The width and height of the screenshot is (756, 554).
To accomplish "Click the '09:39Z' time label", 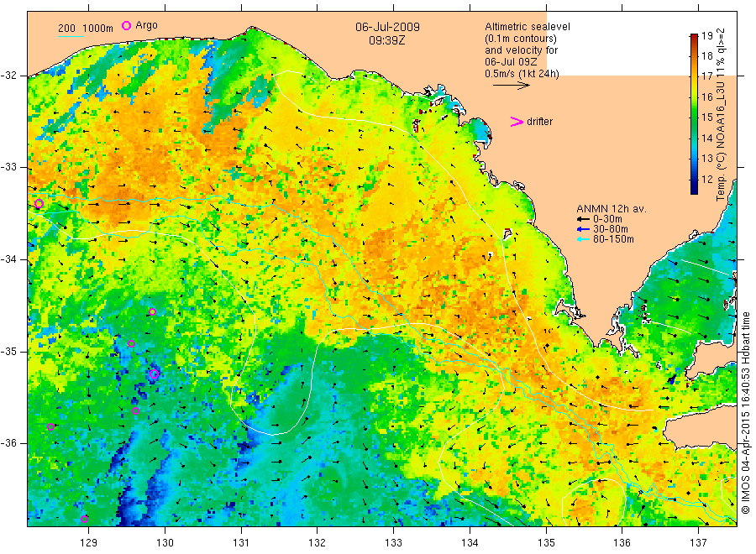I will click(387, 41).
